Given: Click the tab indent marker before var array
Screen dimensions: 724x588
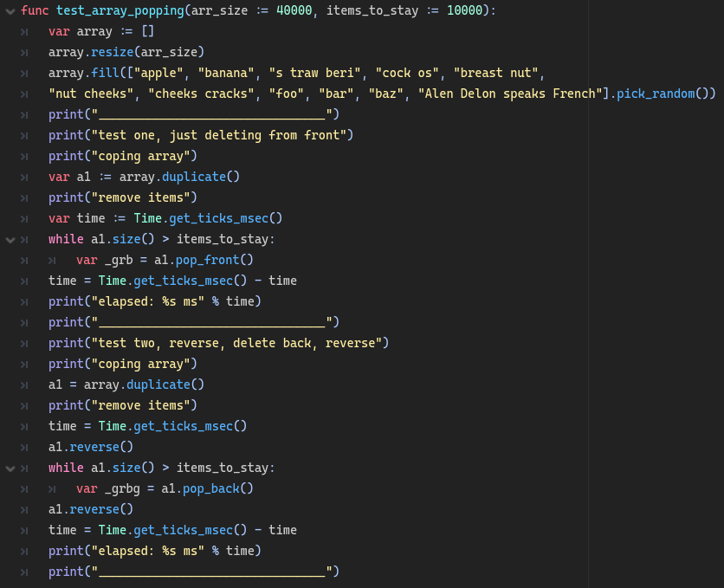Looking at the screenshot, I should click(24, 32).
